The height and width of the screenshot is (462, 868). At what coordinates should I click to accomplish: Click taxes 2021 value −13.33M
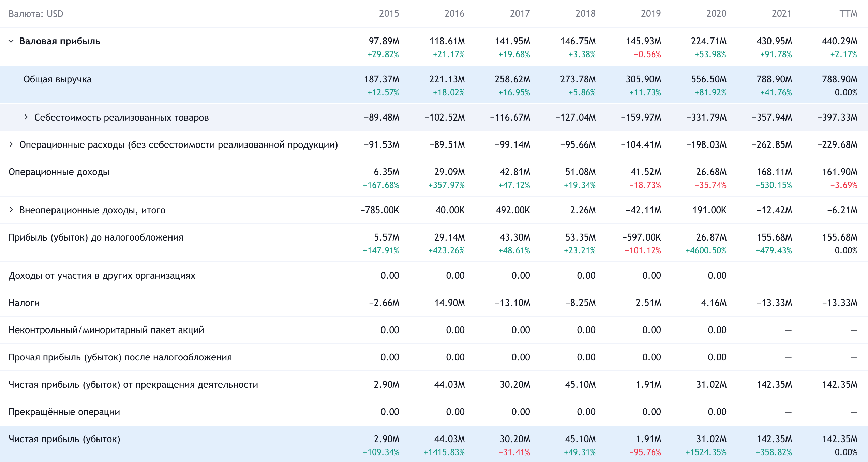point(774,303)
